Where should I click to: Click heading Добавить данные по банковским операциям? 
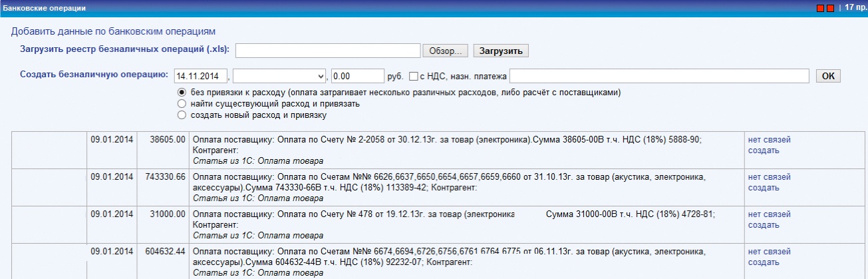click(113, 31)
